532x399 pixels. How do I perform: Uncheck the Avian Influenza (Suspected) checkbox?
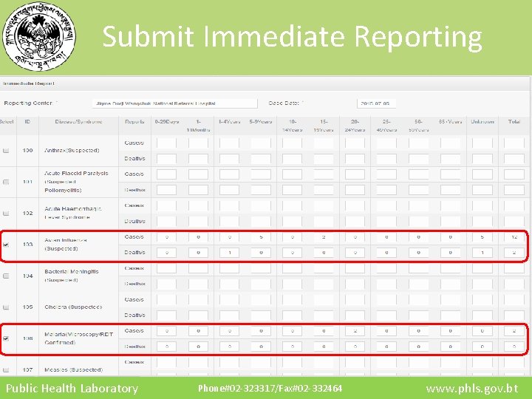(x=6, y=245)
